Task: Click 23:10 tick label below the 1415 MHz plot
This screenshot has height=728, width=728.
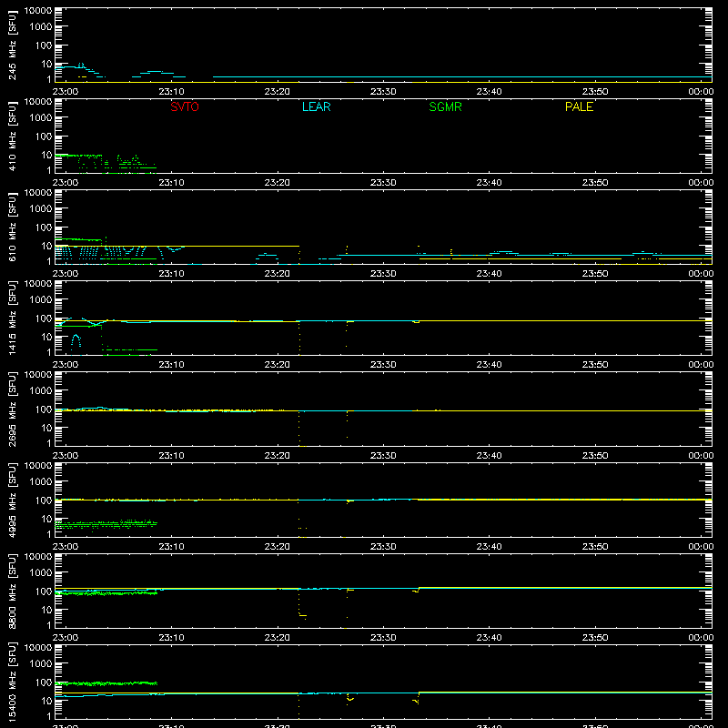Action: click(171, 365)
